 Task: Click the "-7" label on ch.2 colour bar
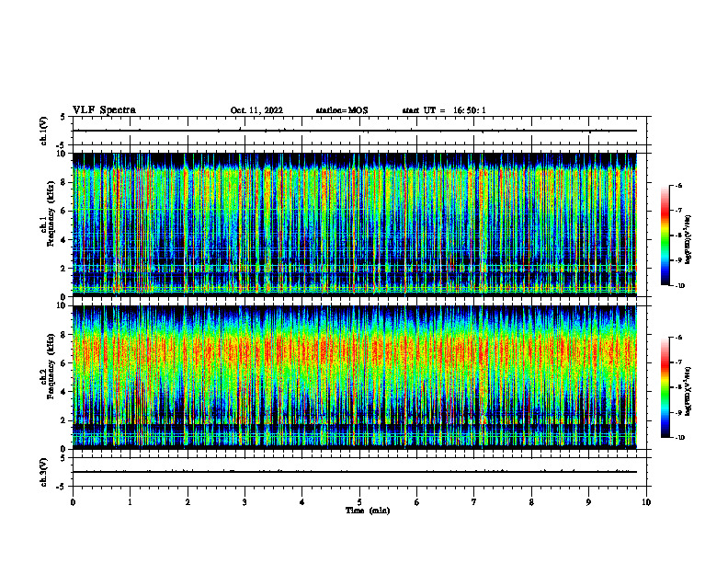pyautogui.click(x=678, y=362)
